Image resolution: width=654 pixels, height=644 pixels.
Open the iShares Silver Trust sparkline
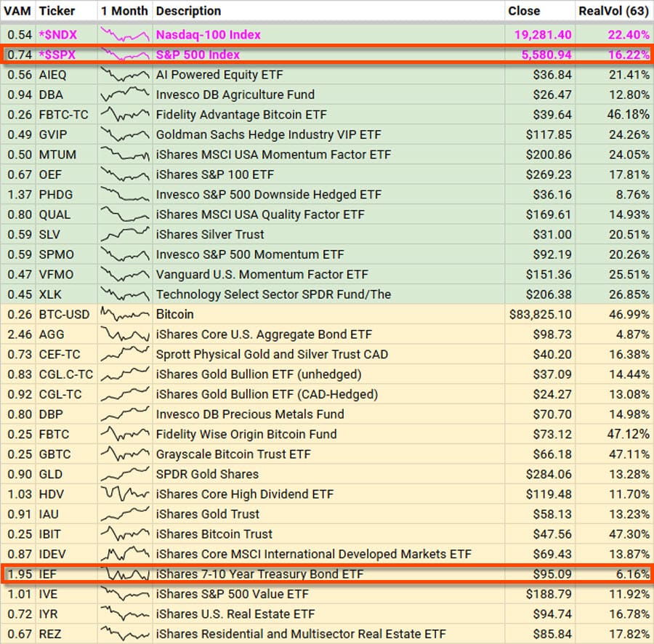pos(124,234)
